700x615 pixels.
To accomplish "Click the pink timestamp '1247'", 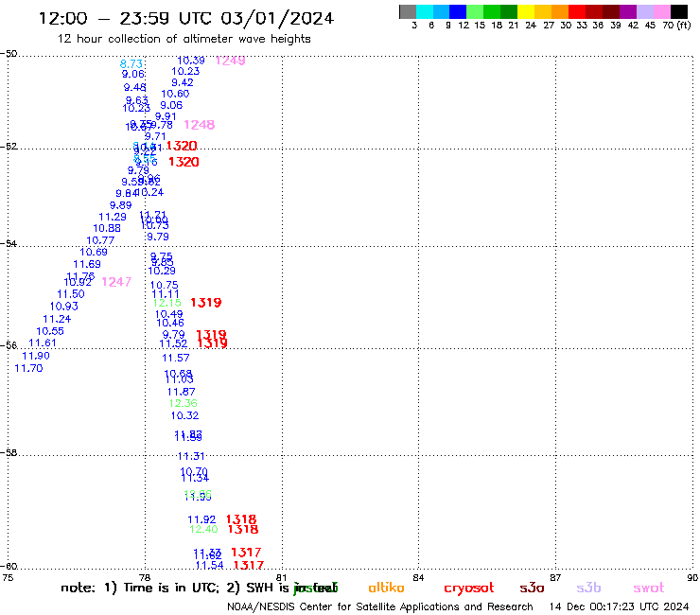I will pos(116,282).
